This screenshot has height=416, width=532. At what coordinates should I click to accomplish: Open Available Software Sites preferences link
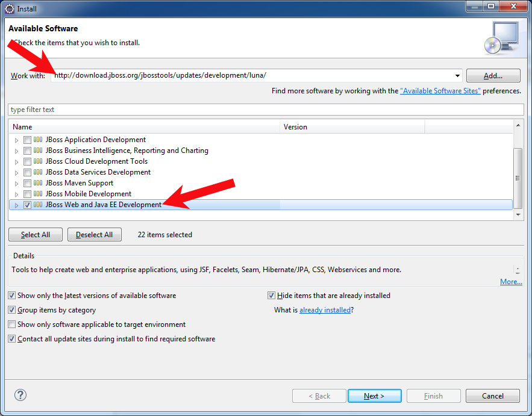(440, 91)
